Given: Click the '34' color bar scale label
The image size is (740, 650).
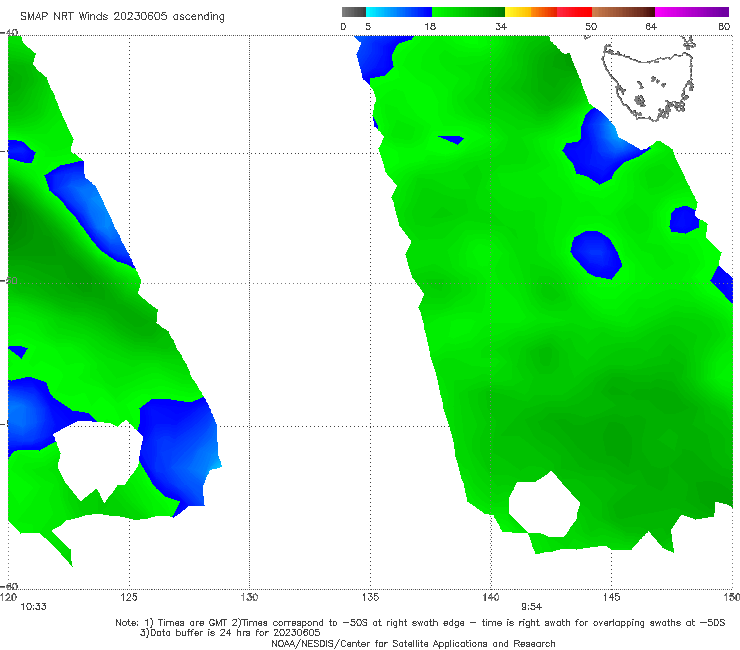Looking at the screenshot, I should pyautogui.click(x=501, y=26).
